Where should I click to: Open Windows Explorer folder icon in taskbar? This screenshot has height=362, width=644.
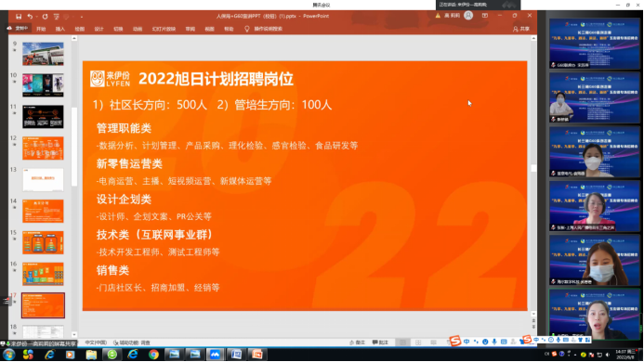[91, 355]
